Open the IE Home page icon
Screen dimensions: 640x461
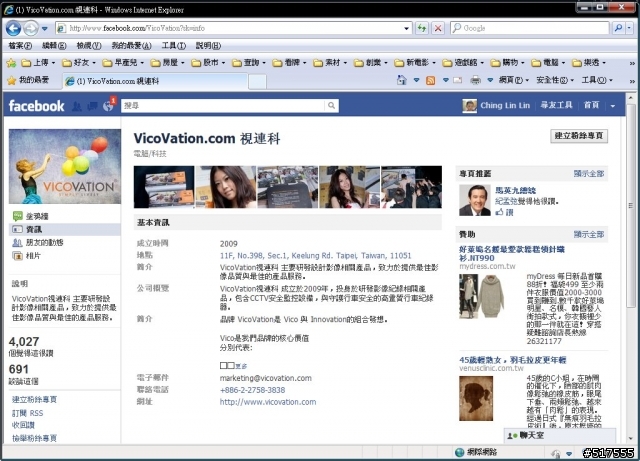pyautogui.click(x=402, y=80)
